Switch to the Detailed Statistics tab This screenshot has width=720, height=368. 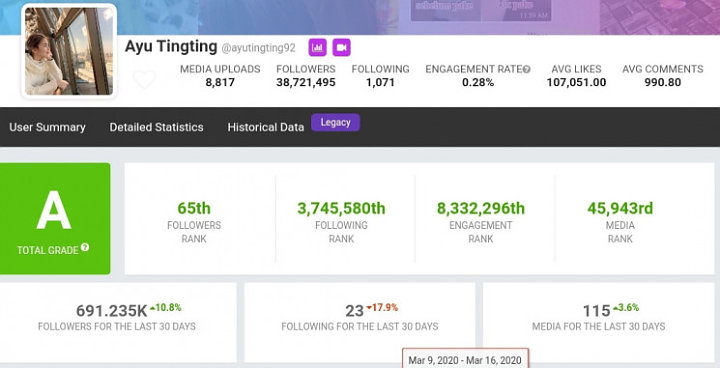156,127
